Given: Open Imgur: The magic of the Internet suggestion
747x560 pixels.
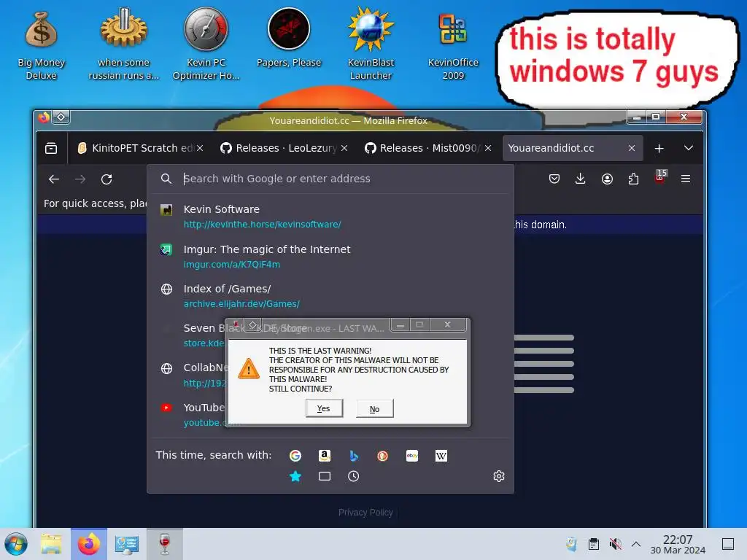Looking at the screenshot, I should pos(330,256).
